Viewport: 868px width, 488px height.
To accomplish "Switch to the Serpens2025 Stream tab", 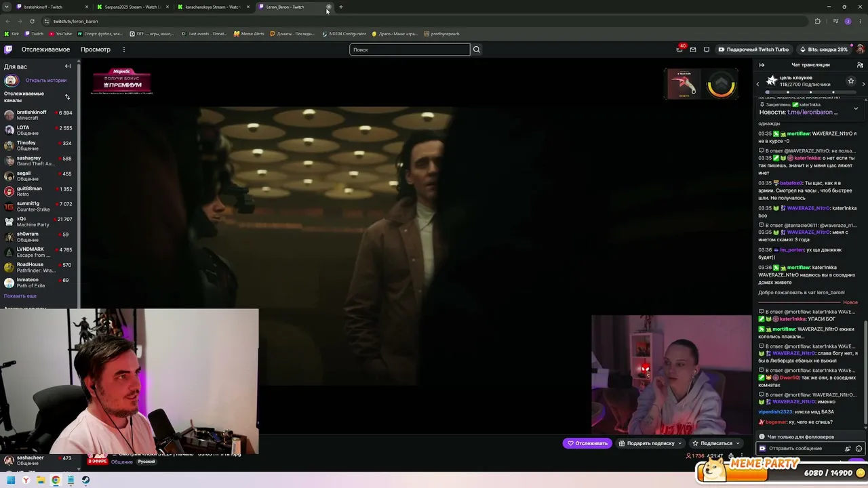I will 132,7.
